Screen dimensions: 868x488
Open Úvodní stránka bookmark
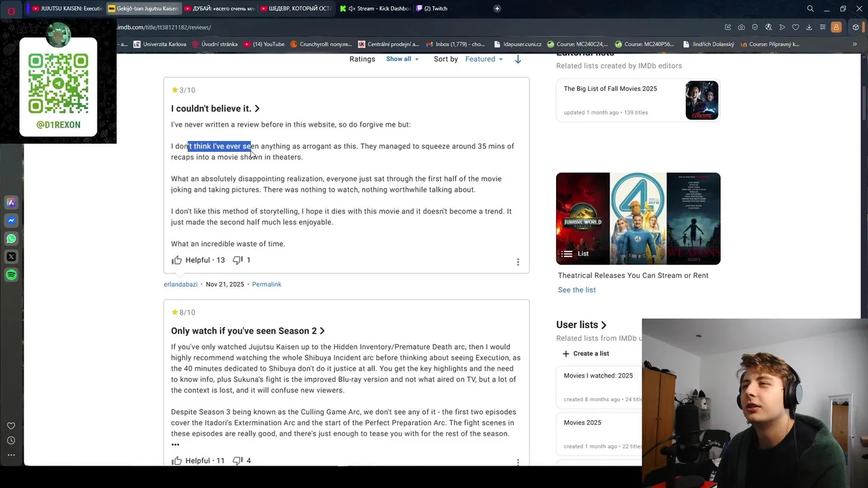click(x=214, y=44)
